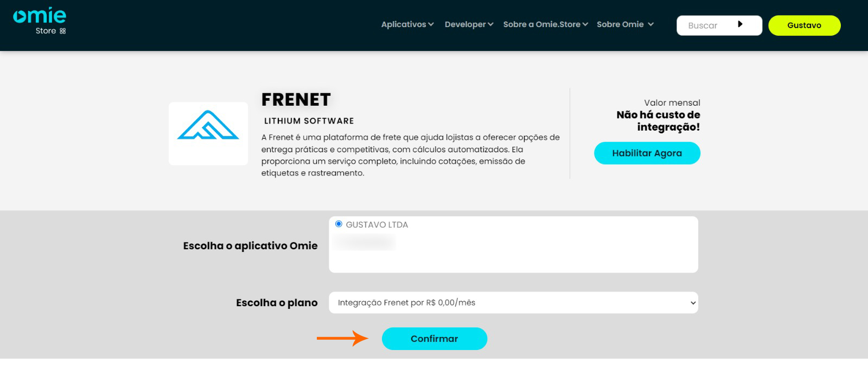The width and height of the screenshot is (868, 369).
Task: Open the Gustavo account button
Action: [805, 25]
